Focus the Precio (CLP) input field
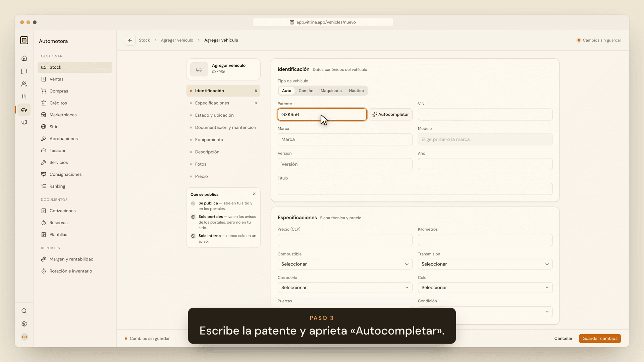The image size is (644, 362). pyautogui.click(x=345, y=240)
